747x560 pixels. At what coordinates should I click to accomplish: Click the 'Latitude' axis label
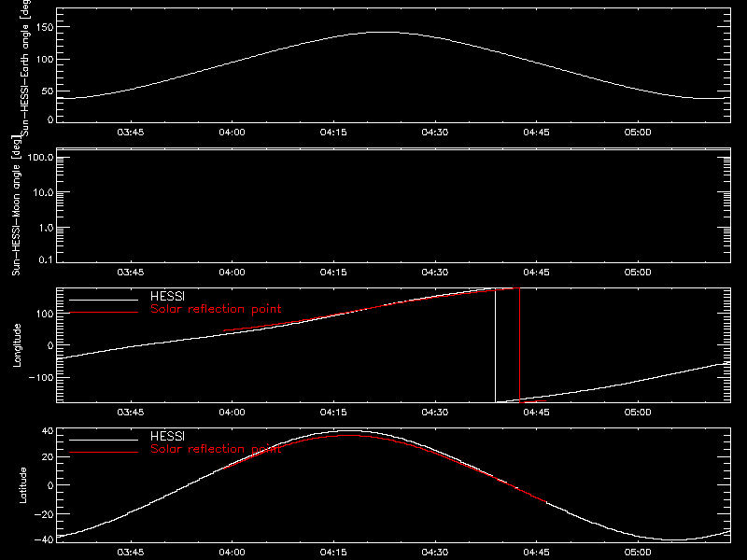[x=22, y=485]
